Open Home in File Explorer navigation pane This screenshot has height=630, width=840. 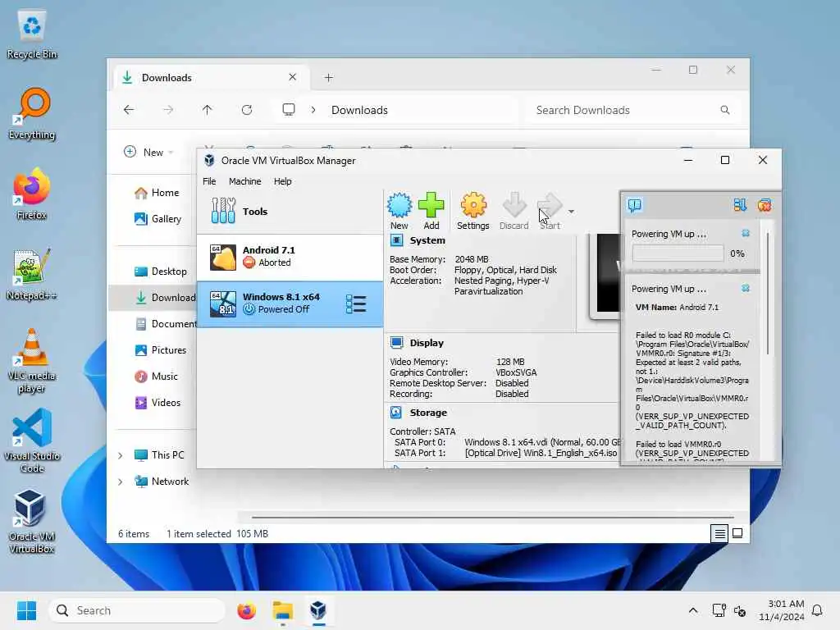pyautogui.click(x=157, y=192)
